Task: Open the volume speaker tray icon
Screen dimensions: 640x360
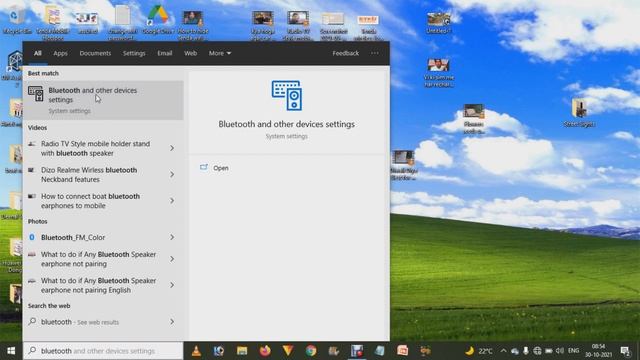Action: pyautogui.click(x=560, y=351)
